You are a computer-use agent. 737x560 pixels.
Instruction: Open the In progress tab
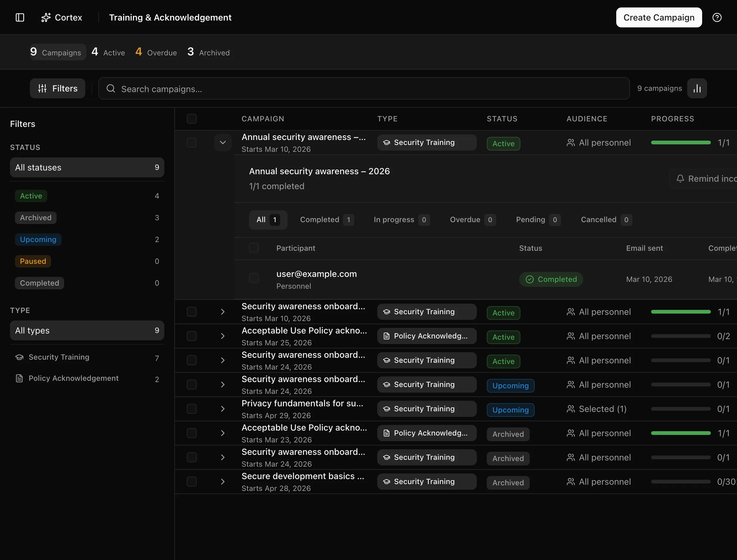401,220
